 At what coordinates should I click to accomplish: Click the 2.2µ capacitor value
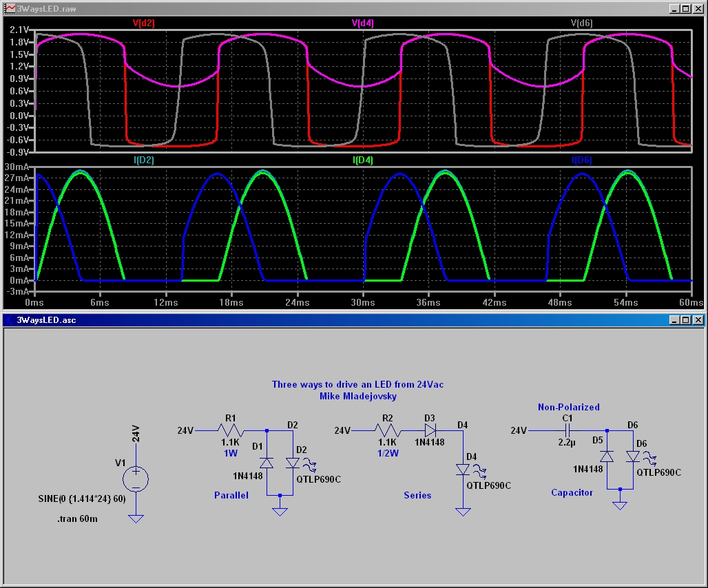point(567,442)
